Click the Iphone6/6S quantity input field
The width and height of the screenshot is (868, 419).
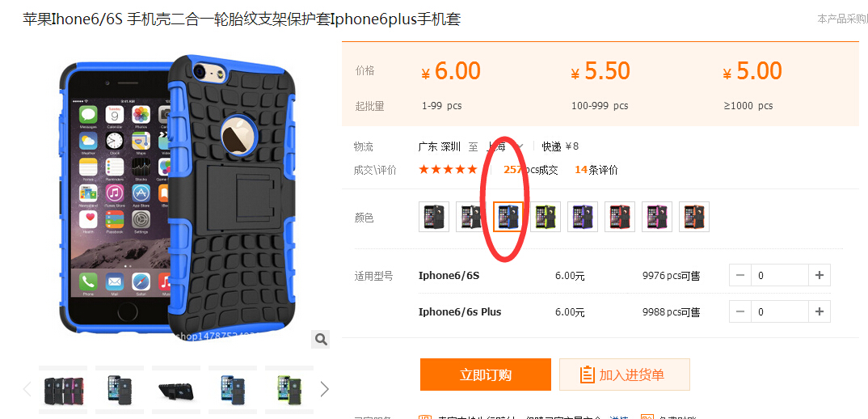coord(780,275)
